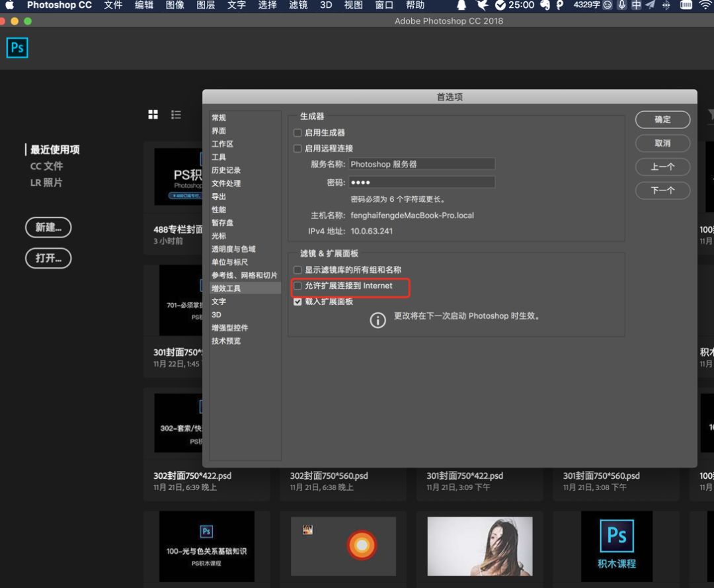Open the 编辑 menu
Screen dimensions: 714x588
point(144,5)
